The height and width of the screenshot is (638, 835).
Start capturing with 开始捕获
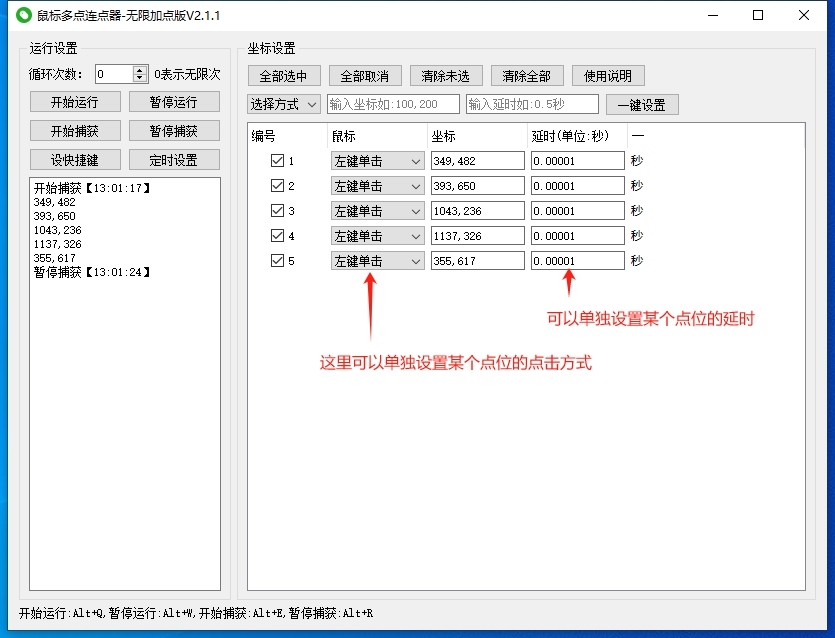[x=75, y=131]
